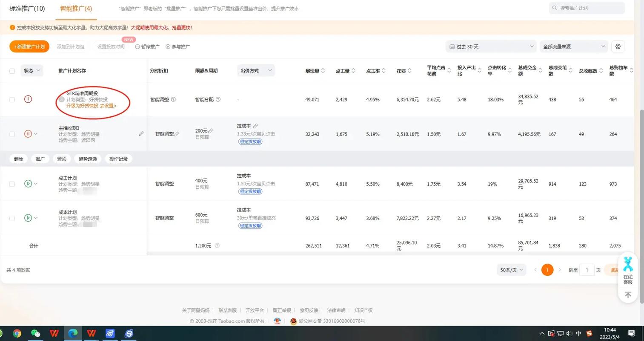Image resolution: width=644 pixels, height=341 pixels.
Task: Check the box for the 主推收割3 plan
Action: [12, 134]
